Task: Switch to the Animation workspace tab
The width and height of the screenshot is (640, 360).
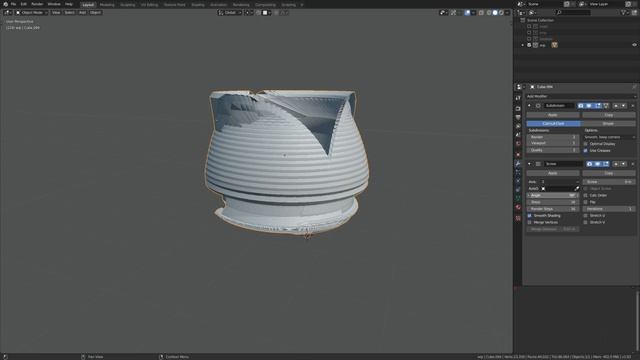Action: click(218, 5)
